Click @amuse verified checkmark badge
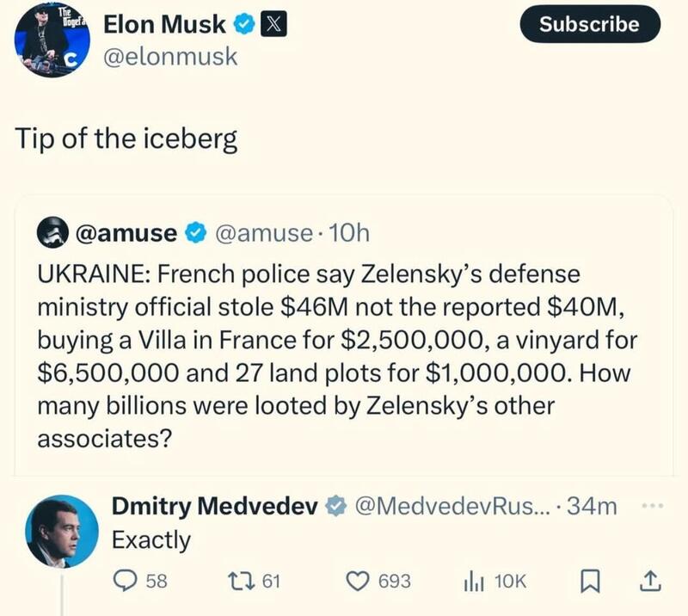688x616 pixels. pos(195,232)
